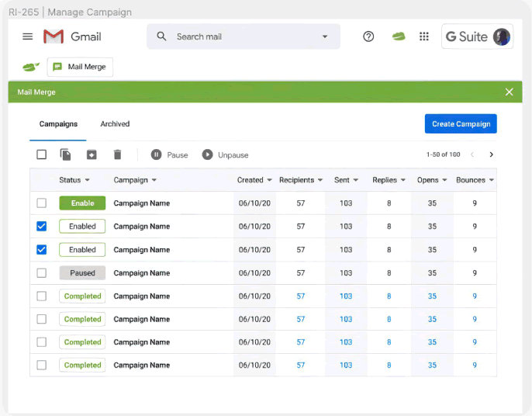This screenshot has height=416, width=532.
Task: Sort by the Recipients column dropdown
Action: [x=320, y=180]
